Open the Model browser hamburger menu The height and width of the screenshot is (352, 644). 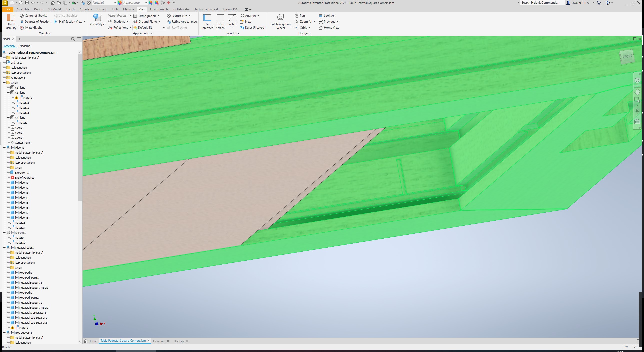[x=79, y=39]
